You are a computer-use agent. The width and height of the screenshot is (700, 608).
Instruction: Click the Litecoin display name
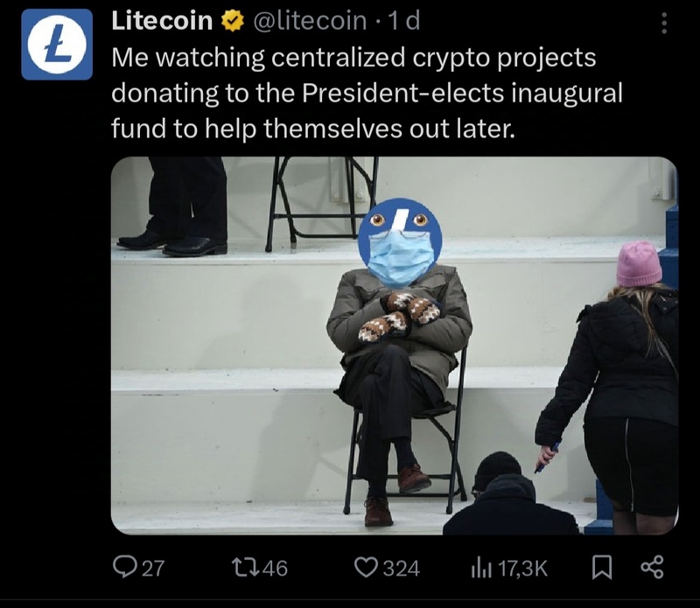pyautogui.click(x=162, y=20)
